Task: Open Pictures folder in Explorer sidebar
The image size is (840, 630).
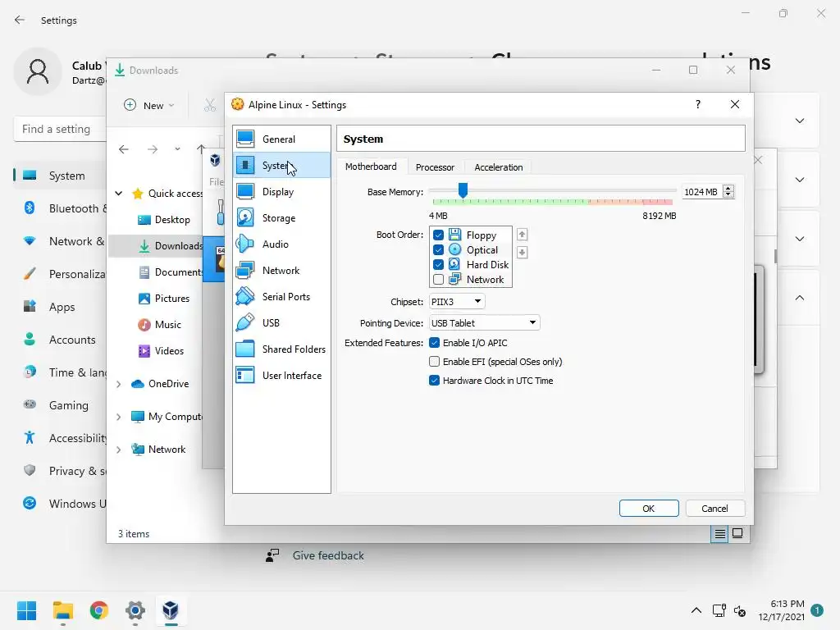Action: 163,299
